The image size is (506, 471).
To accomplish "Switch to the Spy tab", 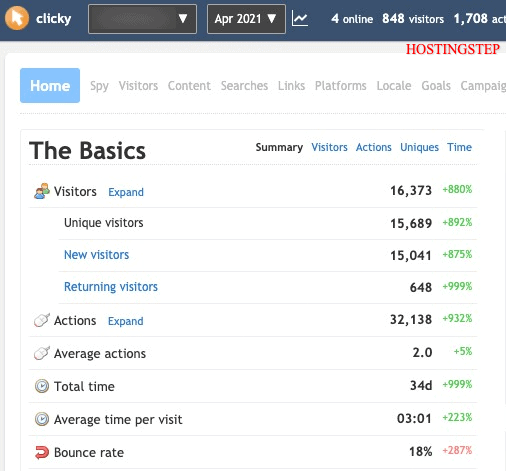I will point(99,86).
